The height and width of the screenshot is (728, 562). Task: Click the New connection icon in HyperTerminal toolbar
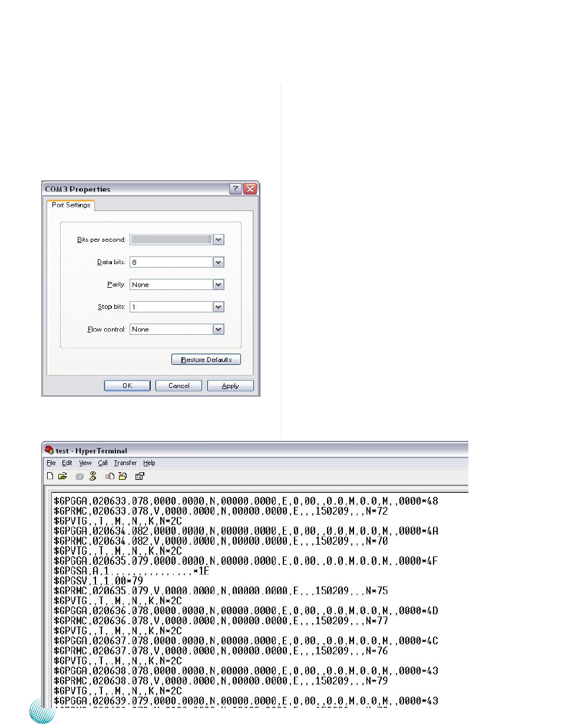click(50, 476)
